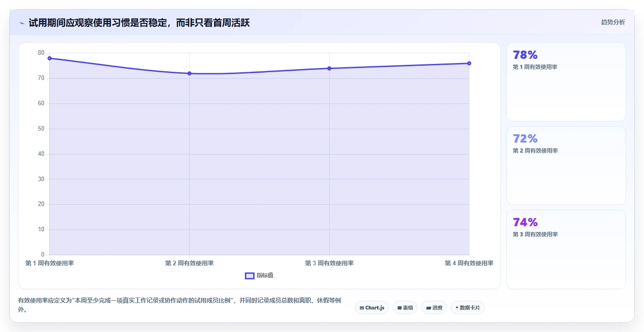Click the 指标值 legend color box
The image size is (644, 332).
(x=249, y=275)
